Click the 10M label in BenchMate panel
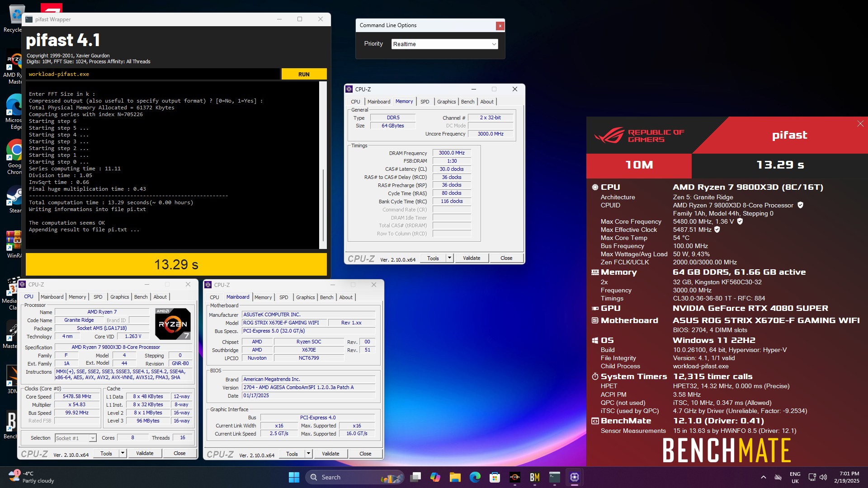Screen dimensions: 868x488 [639, 165]
